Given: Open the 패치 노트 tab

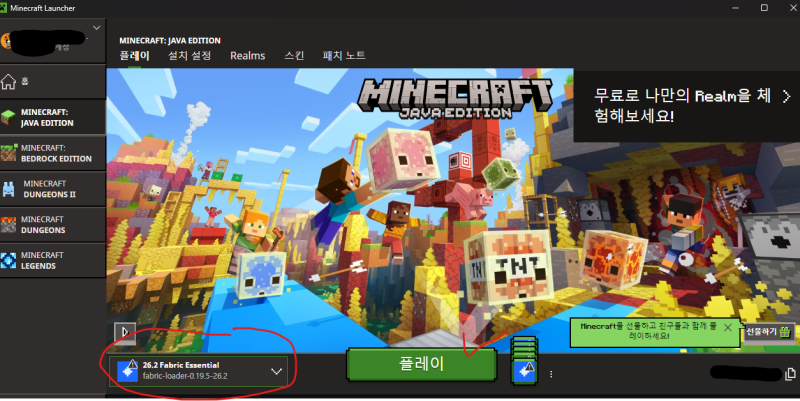Looking at the screenshot, I should (344, 56).
